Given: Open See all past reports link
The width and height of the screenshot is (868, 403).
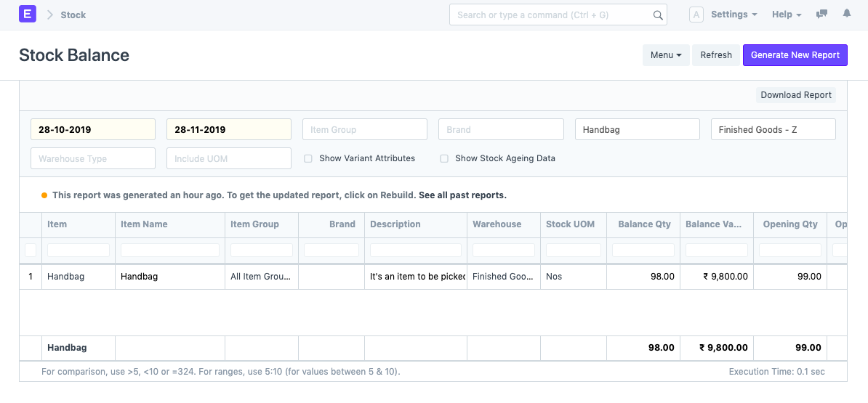Looking at the screenshot, I should [x=462, y=195].
